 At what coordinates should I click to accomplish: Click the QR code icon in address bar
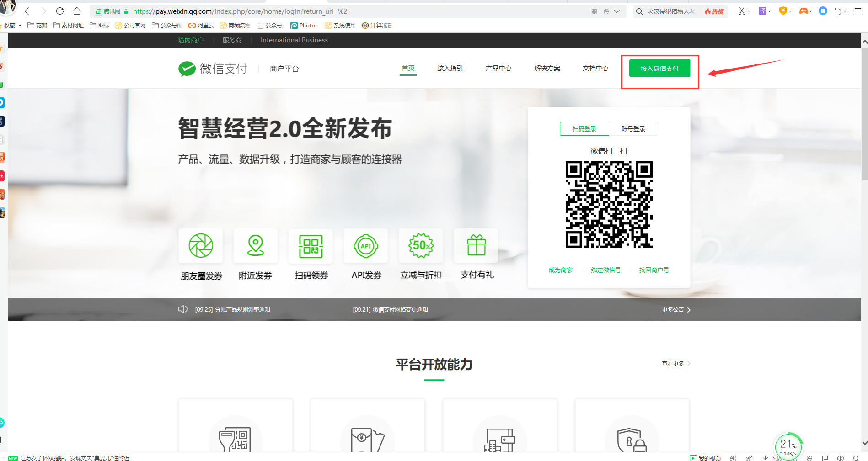(594, 11)
